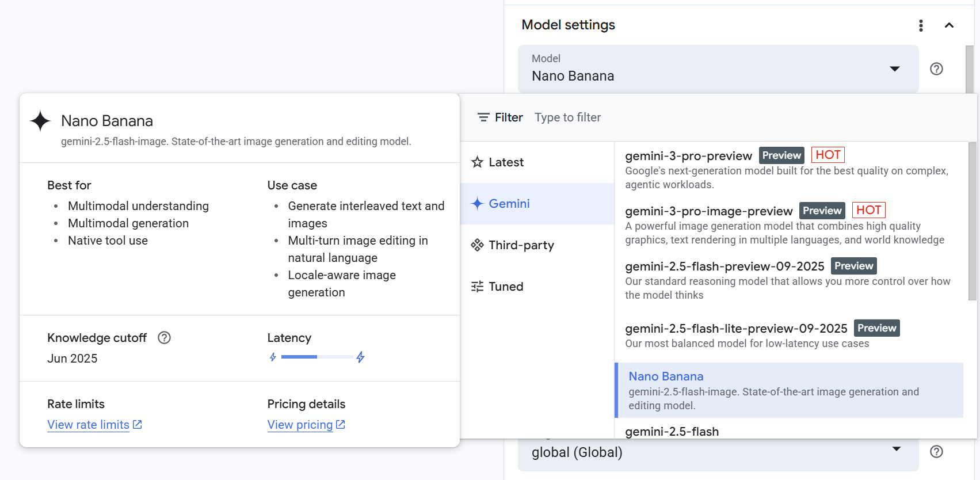Focus the Type to filter field
980x480 pixels.
pyautogui.click(x=633, y=117)
